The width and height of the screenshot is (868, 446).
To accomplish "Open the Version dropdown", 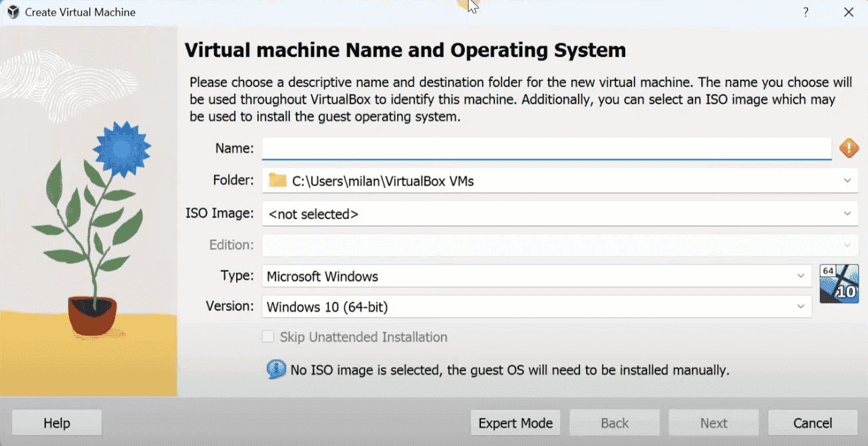I will (x=801, y=306).
